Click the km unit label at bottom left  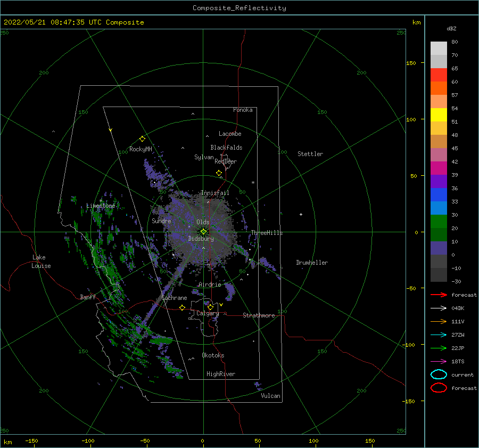click(7, 442)
